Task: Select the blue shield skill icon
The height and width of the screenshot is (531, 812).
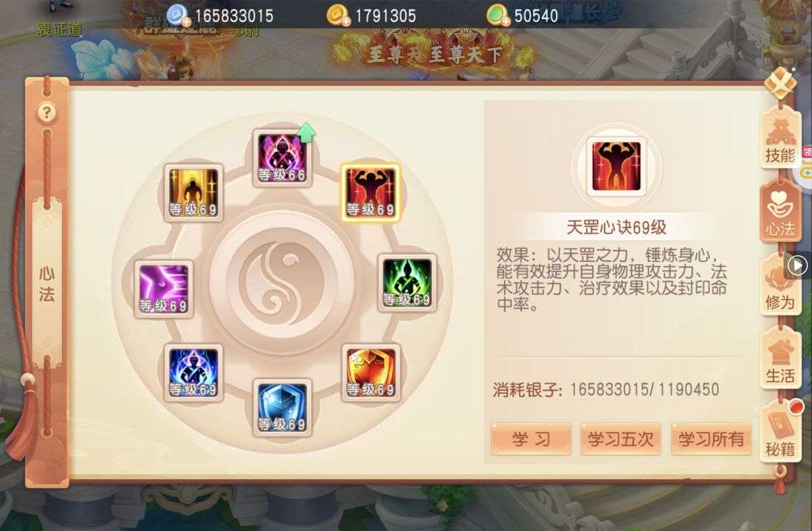Action: click(x=282, y=407)
